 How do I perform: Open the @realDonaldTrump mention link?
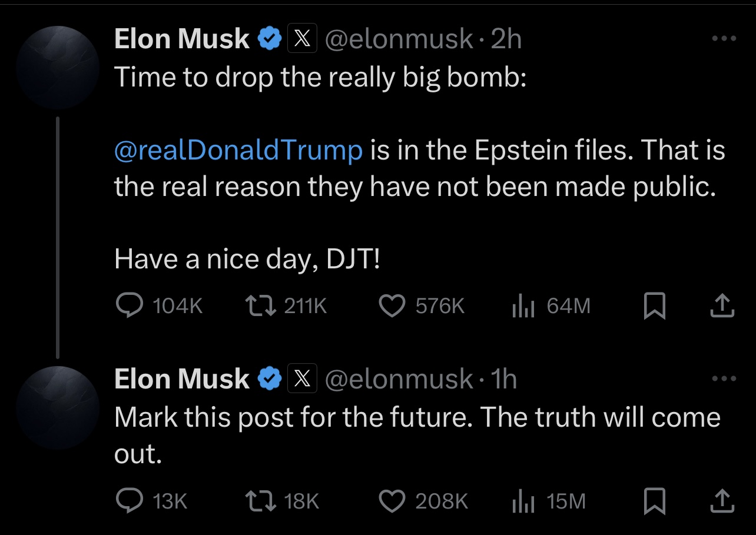238,150
